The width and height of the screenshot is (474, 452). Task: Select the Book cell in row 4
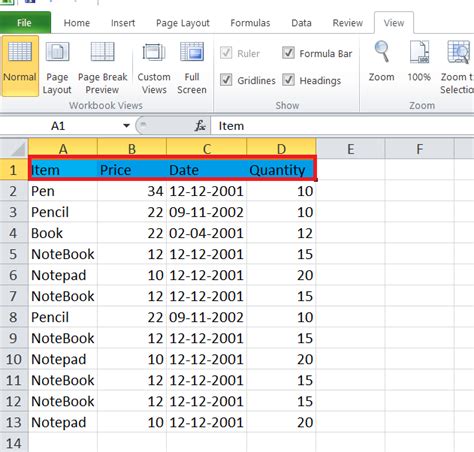pyautogui.click(x=63, y=233)
